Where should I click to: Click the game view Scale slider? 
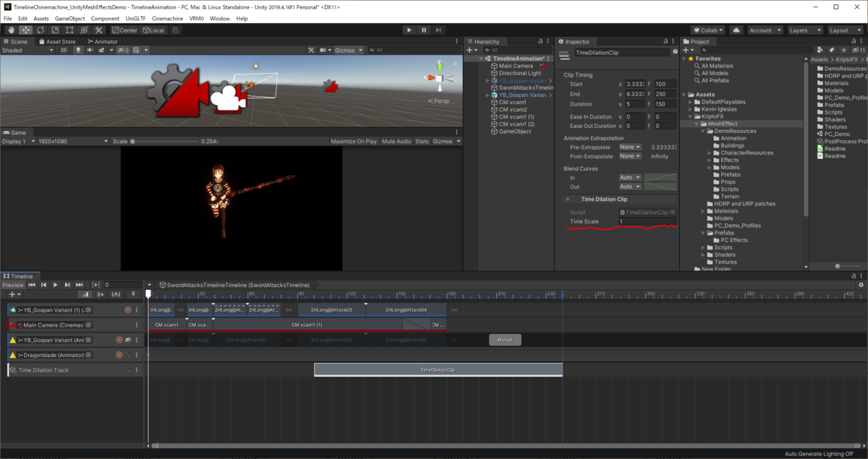[166, 141]
